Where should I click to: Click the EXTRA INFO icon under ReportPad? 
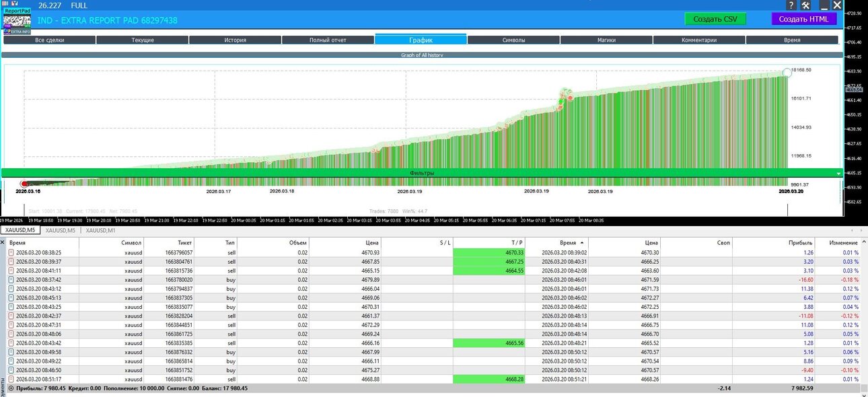click(16, 32)
